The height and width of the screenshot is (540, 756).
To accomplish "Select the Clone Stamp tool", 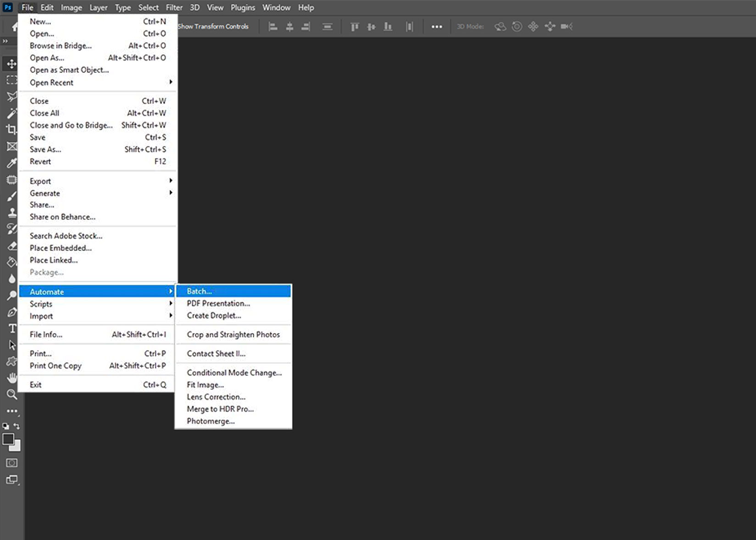I will [11, 212].
